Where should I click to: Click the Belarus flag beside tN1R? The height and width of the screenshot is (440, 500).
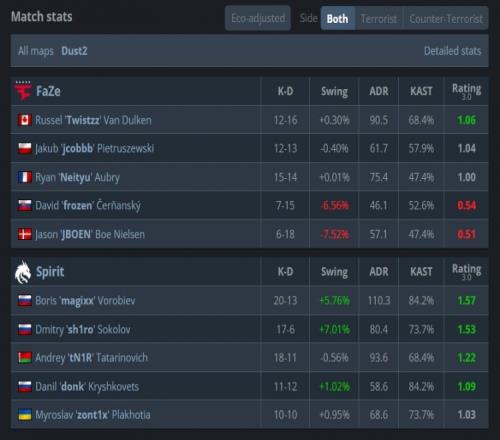[x=25, y=358]
